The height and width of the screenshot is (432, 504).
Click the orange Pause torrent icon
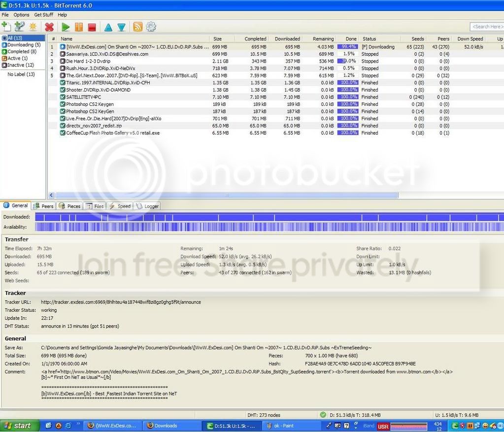[79, 27]
